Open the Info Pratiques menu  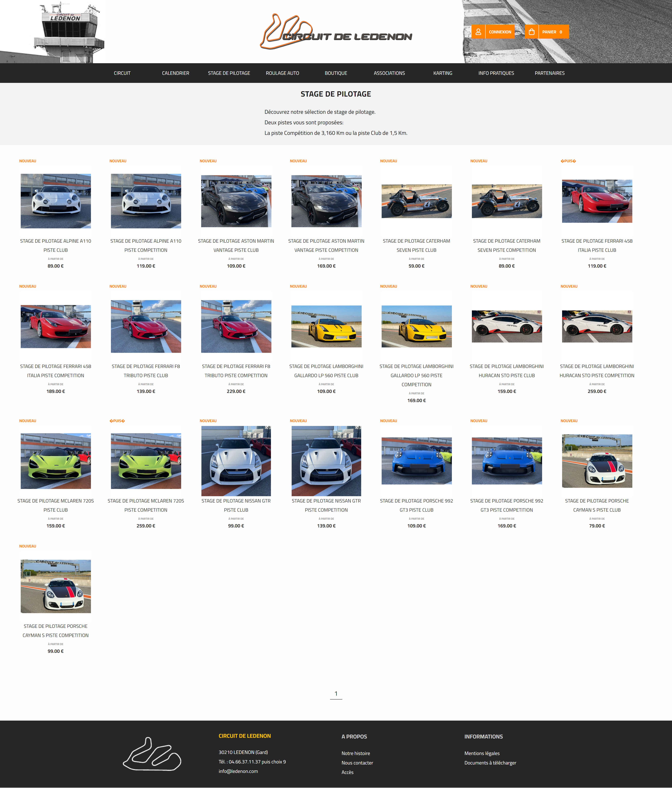pos(496,73)
